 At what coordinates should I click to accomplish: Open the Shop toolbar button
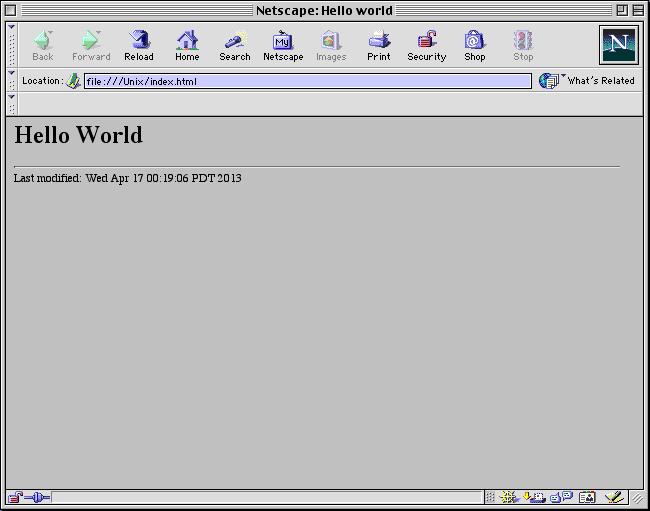[475, 46]
